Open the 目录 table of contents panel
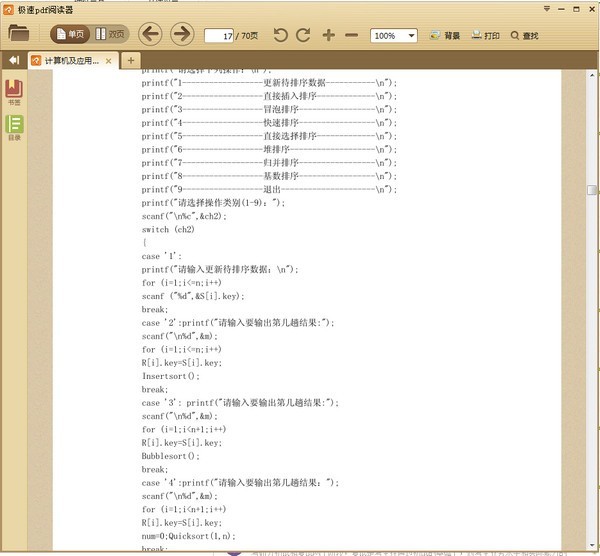 click(x=15, y=127)
